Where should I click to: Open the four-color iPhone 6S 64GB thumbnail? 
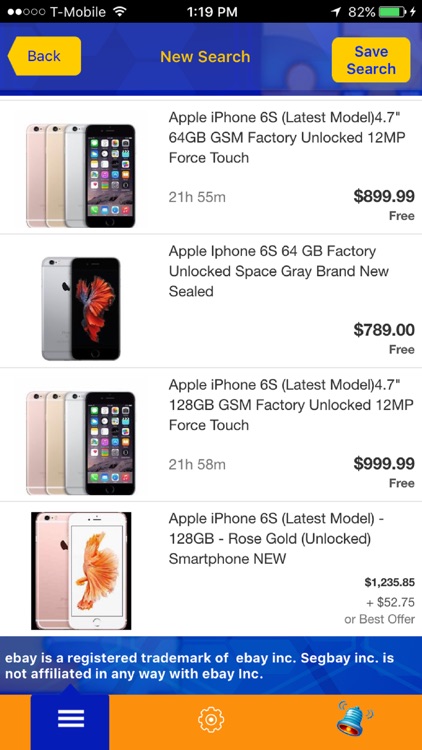pyautogui.click(x=81, y=176)
